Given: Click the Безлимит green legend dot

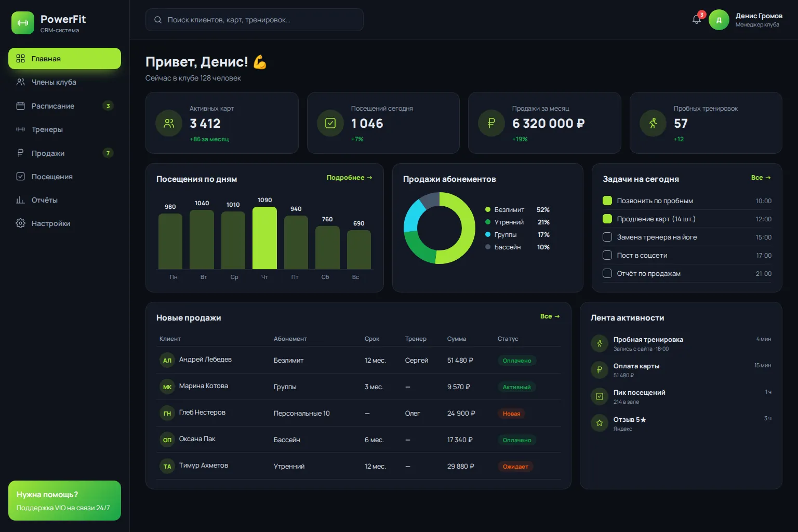Looking at the screenshot, I should [x=488, y=209].
